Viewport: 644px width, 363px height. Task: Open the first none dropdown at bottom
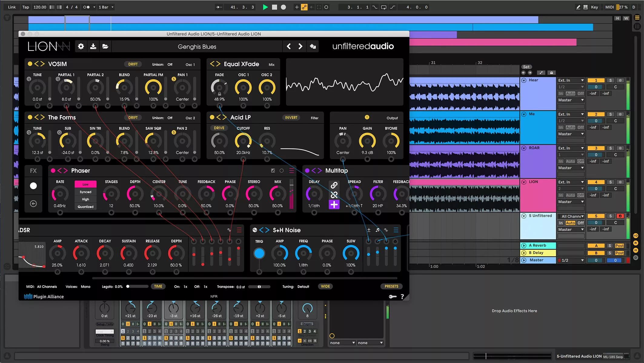[342, 343]
